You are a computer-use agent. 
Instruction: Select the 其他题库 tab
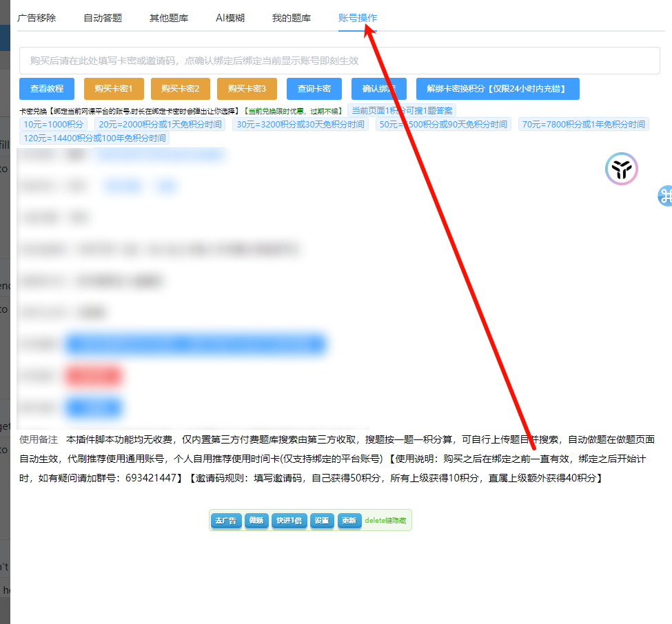pyautogui.click(x=169, y=18)
